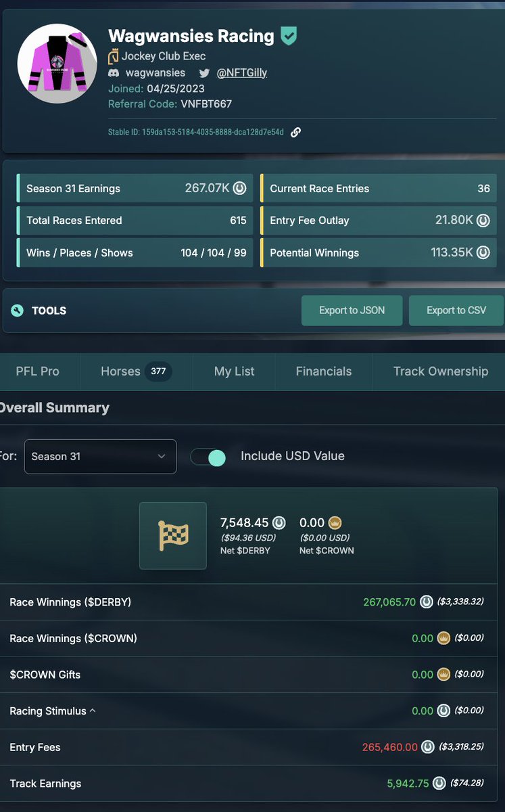Click the Potential Winnings coin icon
This screenshot has height=812, width=505.
tap(483, 252)
